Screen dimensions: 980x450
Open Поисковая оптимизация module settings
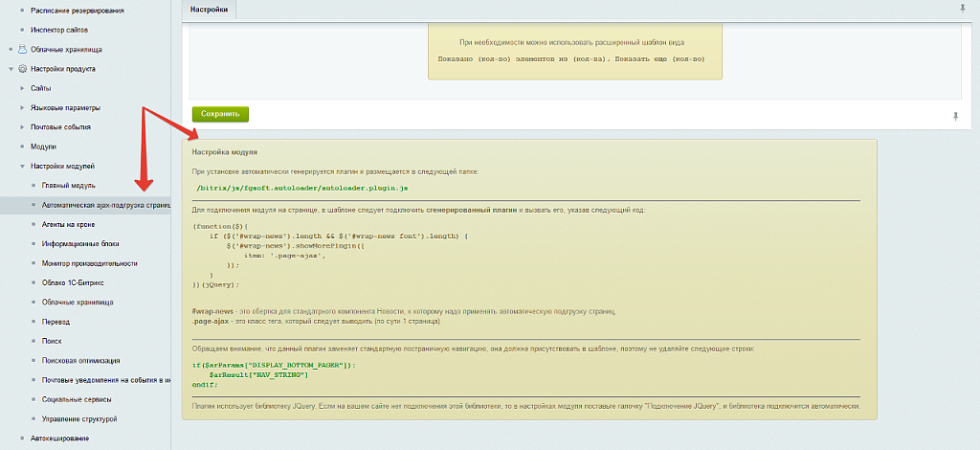click(81, 361)
